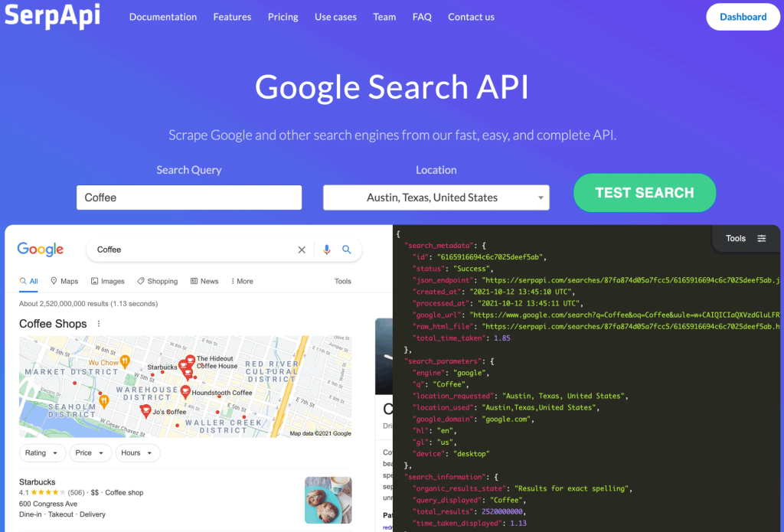Click Tools under the Google search bar
The height and width of the screenshot is (532, 784).
[x=343, y=281]
